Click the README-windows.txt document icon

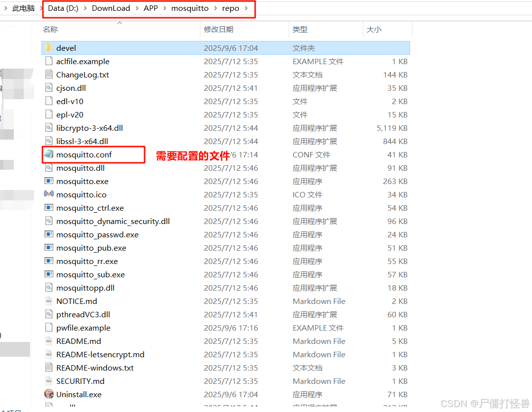(49, 368)
